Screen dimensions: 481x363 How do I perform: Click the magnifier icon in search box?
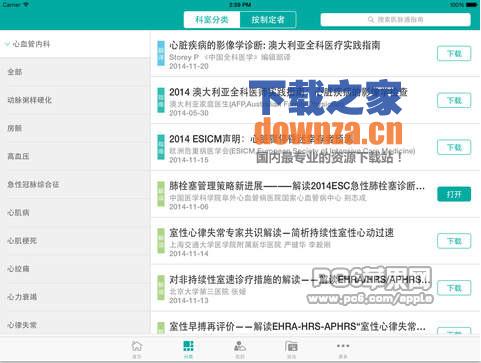pyautogui.click(x=371, y=20)
